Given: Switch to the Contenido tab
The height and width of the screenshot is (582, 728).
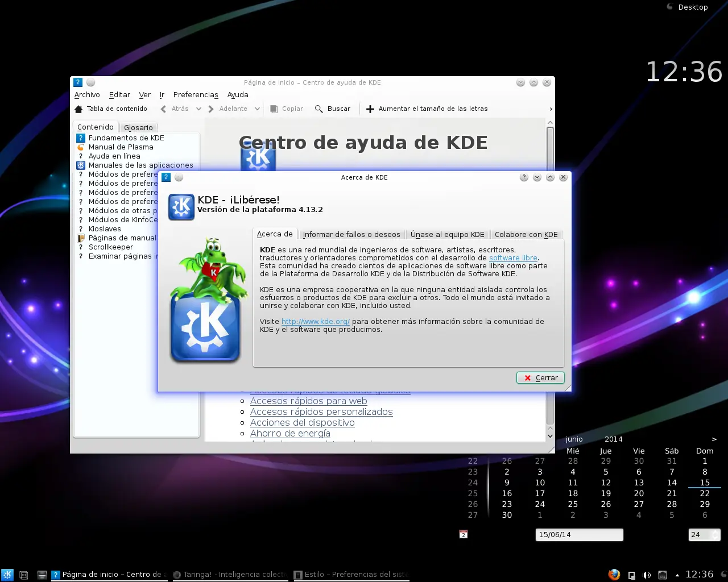Looking at the screenshot, I should [x=96, y=127].
